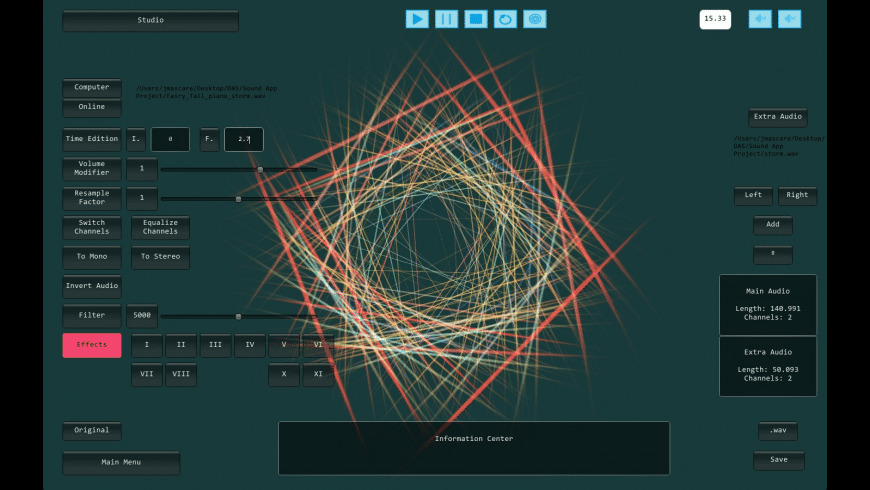Select effect V
Screen dimensions: 870x490
click(x=284, y=345)
